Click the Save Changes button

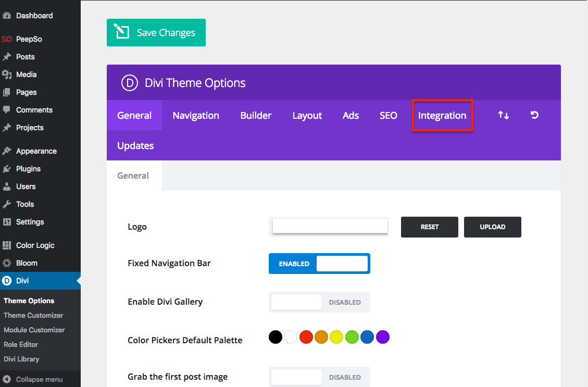pyautogui.click(x=156, y=33)
